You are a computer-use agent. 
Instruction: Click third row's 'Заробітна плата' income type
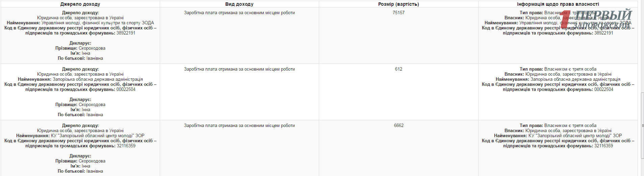[x=239, y=126]
